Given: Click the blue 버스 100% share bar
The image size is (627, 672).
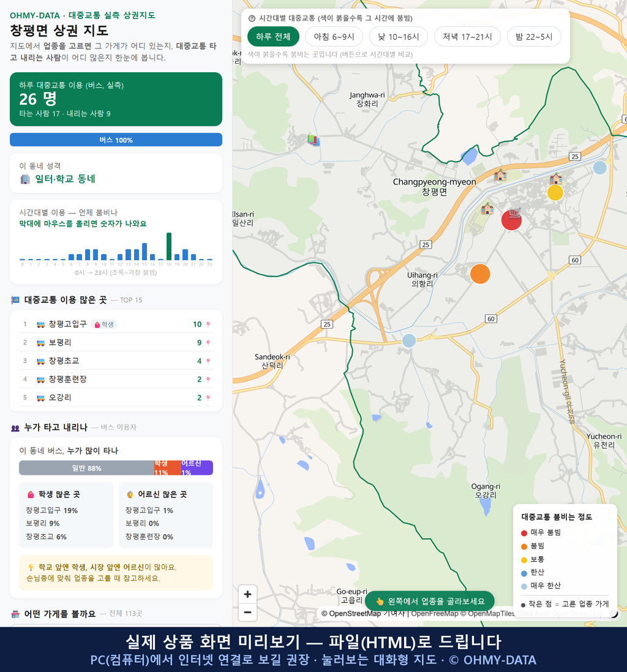Looking at the screenshot, I should (116, 140).
